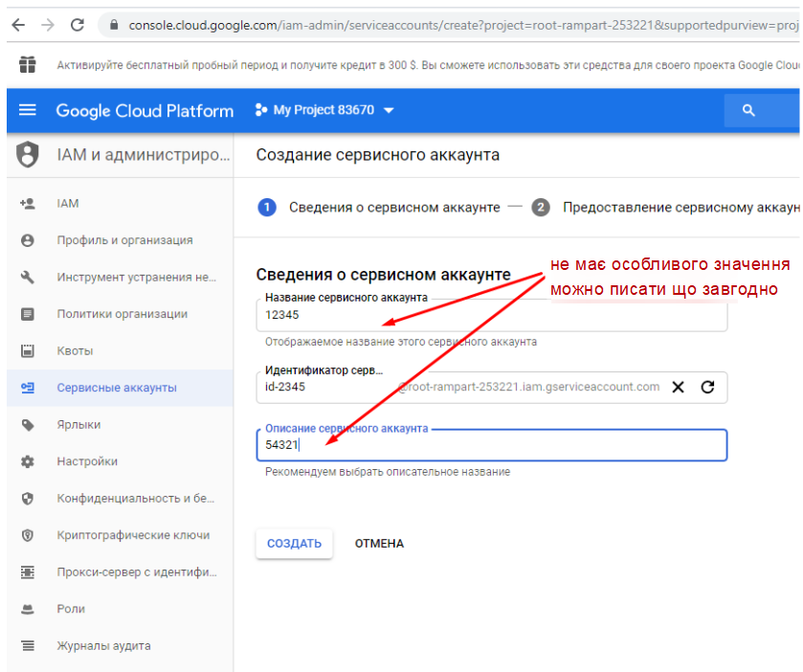Click the Прокси-сервер list icon
The width and height of the screenshot is (803, 672).
point(28,572)
